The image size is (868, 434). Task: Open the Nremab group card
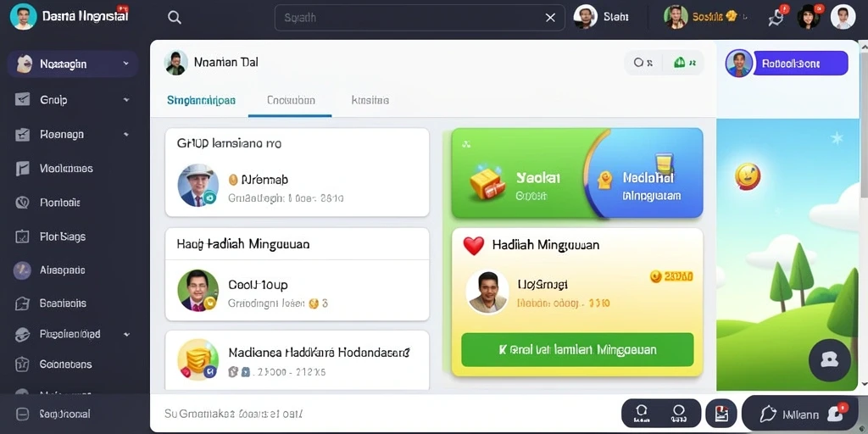click(298, 172)
